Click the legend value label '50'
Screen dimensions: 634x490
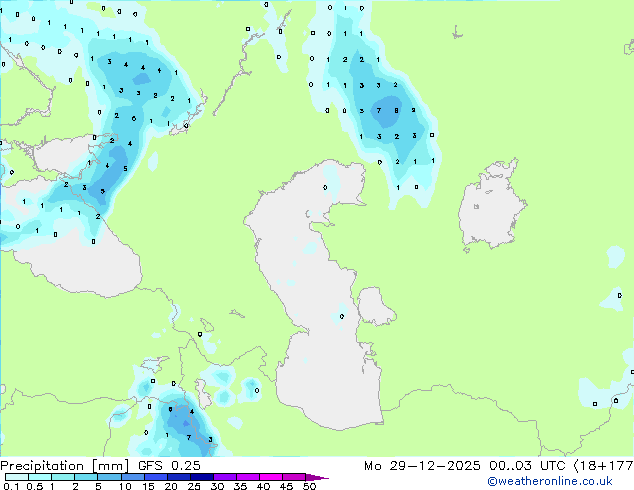tap(309, 486)
